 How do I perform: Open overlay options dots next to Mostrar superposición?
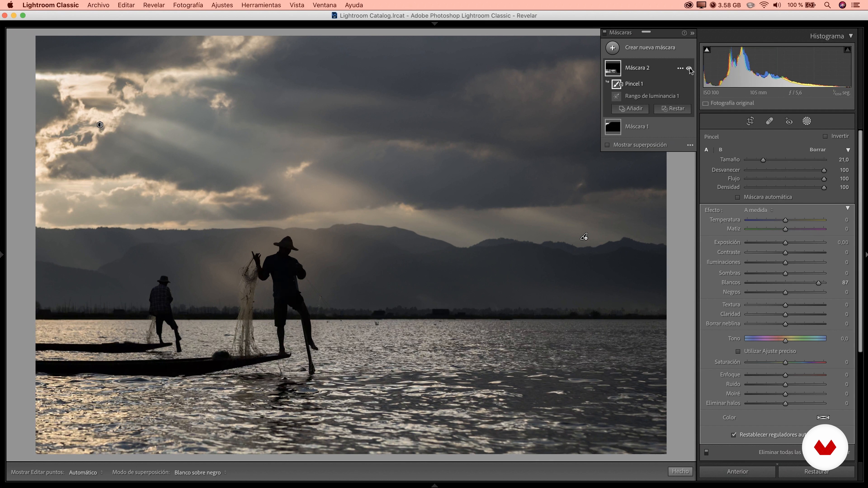(690, 145)
